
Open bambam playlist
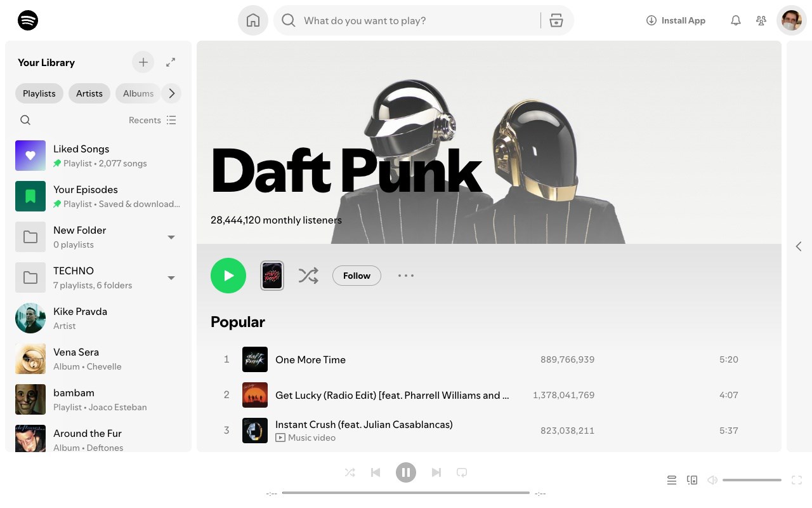(98, 399)
